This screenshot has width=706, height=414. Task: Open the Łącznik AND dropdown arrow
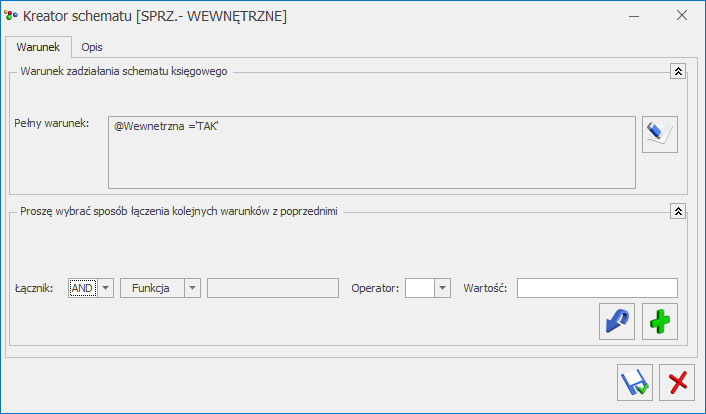(x=106, y=288)
